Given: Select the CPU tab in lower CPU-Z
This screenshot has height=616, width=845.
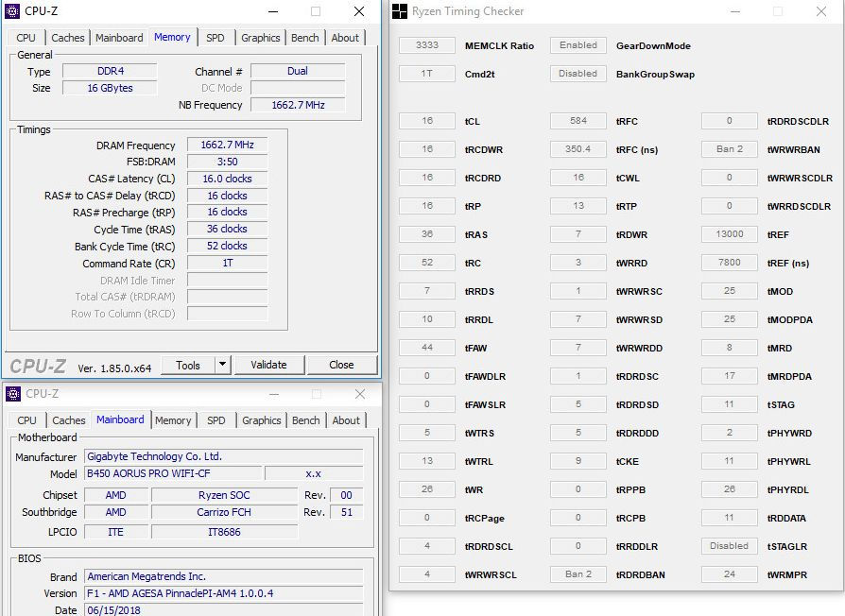Looking at the screenshot, I should (27, 420).
